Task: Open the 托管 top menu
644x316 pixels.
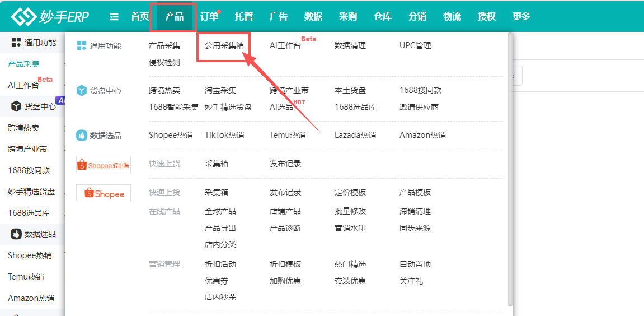Action: coord(244,16)
